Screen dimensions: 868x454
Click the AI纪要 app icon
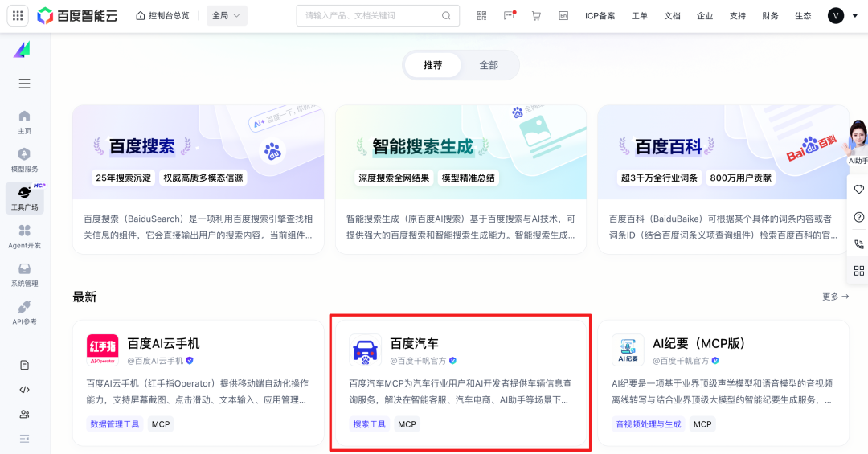point(628,350)
